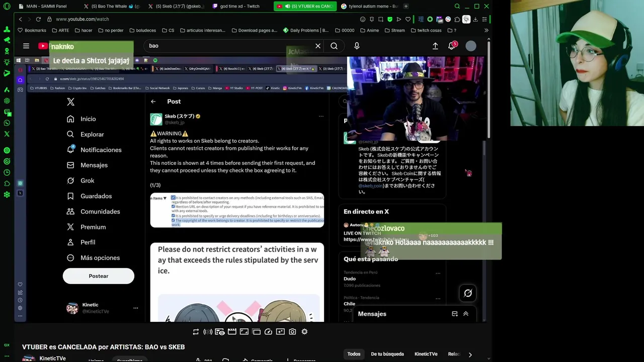Switch to Bao The Whale tab
This screenshot has height=362, width=644.
coord(111,6)
